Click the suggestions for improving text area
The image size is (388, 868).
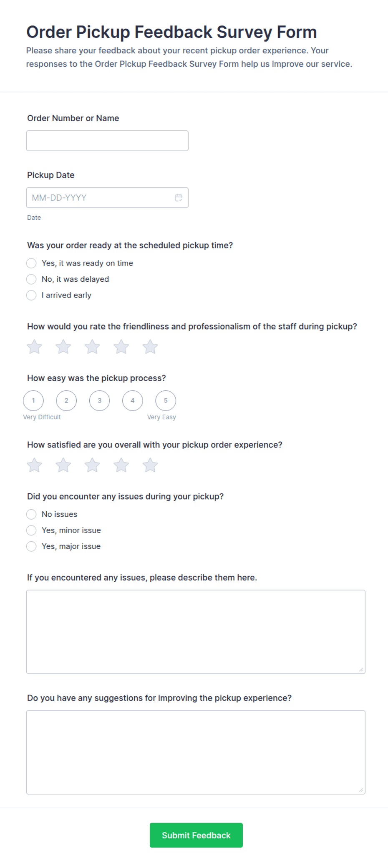pos(196,752)
